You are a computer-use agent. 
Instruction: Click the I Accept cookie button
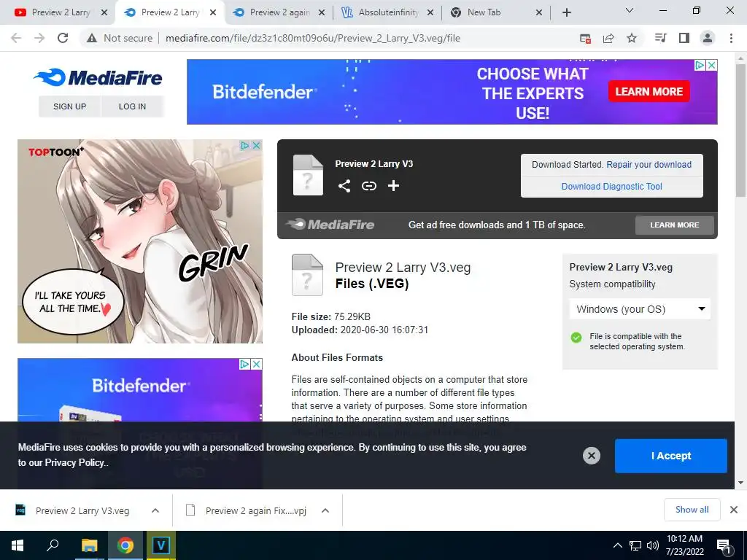click(x=671, y=456)
